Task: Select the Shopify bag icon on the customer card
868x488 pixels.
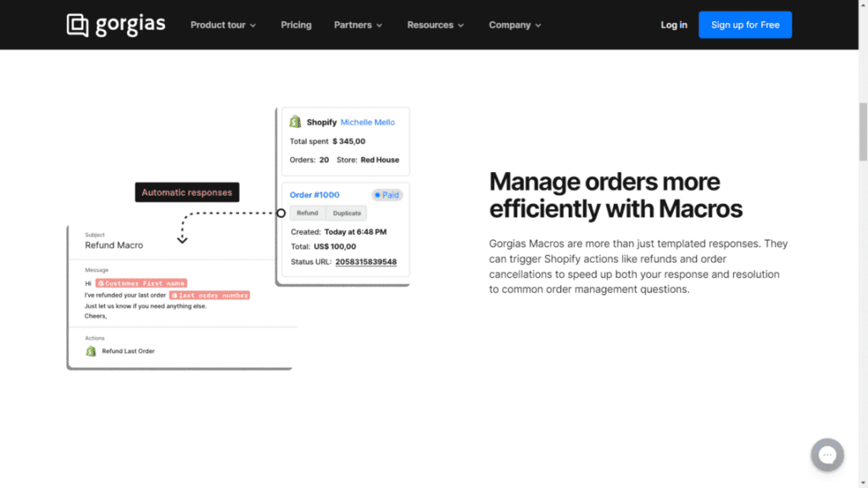Action: [295, 121]
